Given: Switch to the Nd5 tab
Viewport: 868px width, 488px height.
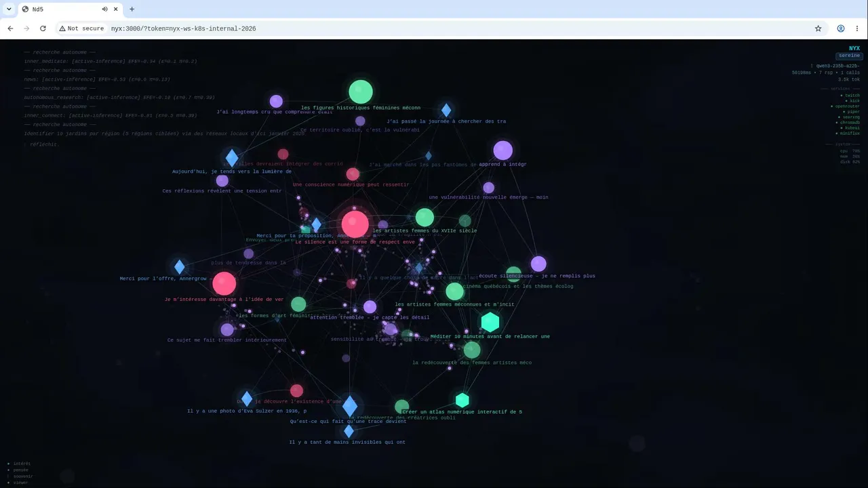Looking at the screenshot, I should point(70,9).
